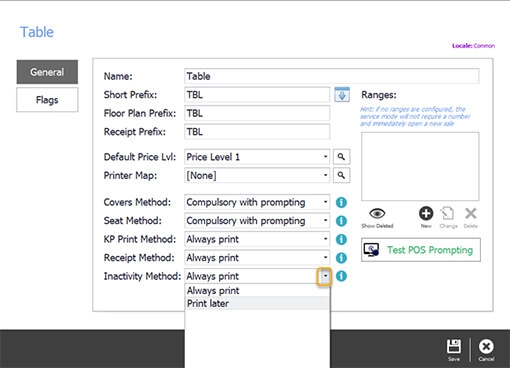Save the table settings

click(454, 350)
